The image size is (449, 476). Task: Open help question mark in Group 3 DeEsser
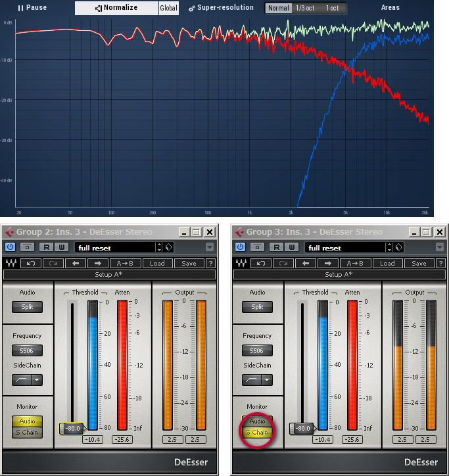pyautogui.click(x=441, y=264)
